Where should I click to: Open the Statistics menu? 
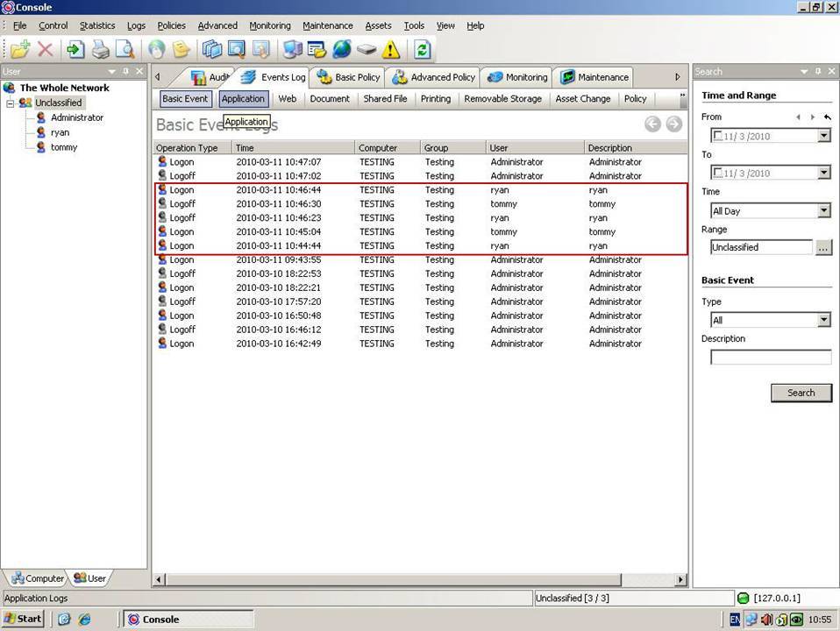click(97, 25)
